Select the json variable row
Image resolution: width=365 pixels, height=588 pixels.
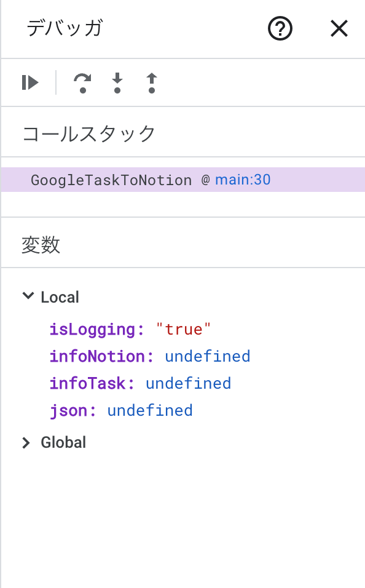click(121, 411)
